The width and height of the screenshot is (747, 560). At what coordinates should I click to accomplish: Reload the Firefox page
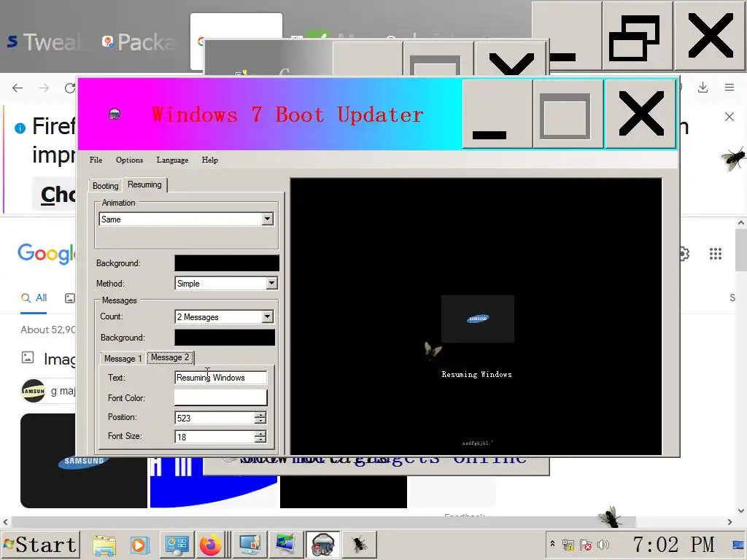(x=70, y=88)
